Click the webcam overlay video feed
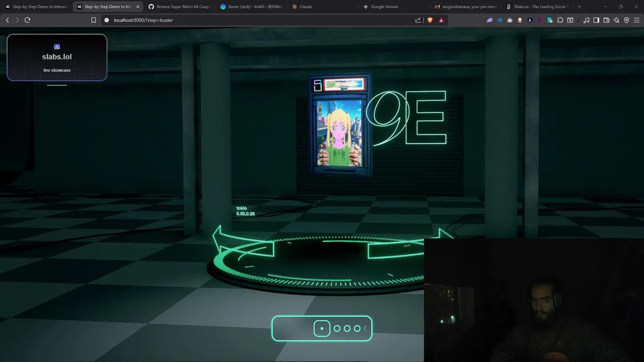Image resolution: width=644 pixels, height=362 pixels. pyautogui.click(x=534, y=300)
